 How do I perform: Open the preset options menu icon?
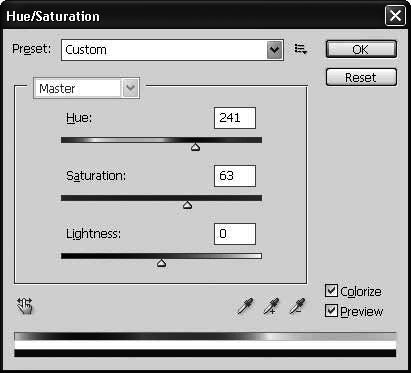[301, 49]
